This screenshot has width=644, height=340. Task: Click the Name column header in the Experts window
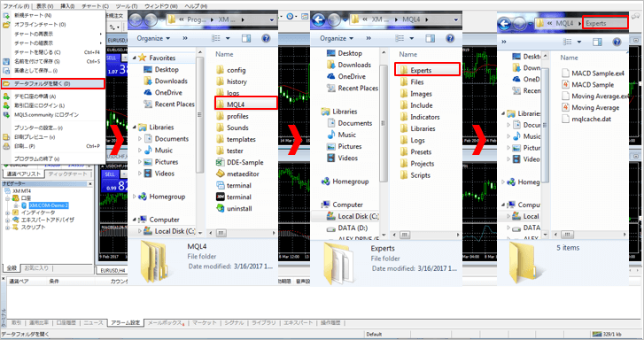click(570, 58)
